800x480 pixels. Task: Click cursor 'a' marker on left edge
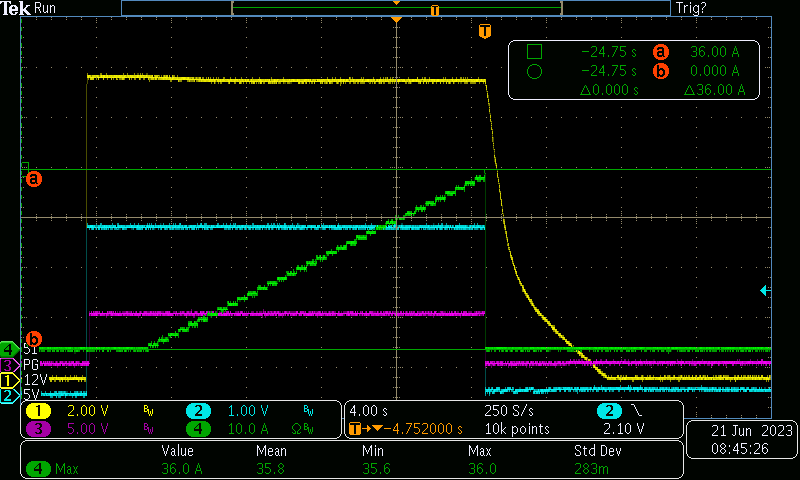(x=33, y=179)
